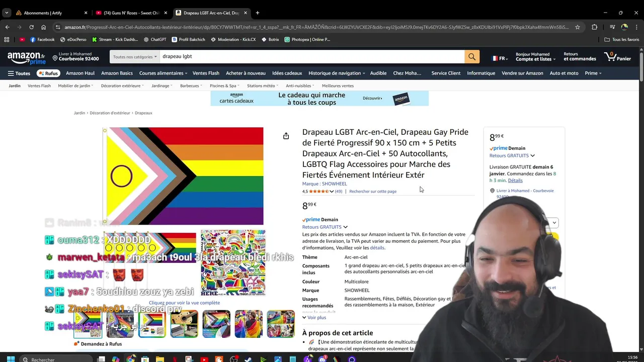Click the Windows Start button
This screenshot has height=362, width=644.
point(11,359)
